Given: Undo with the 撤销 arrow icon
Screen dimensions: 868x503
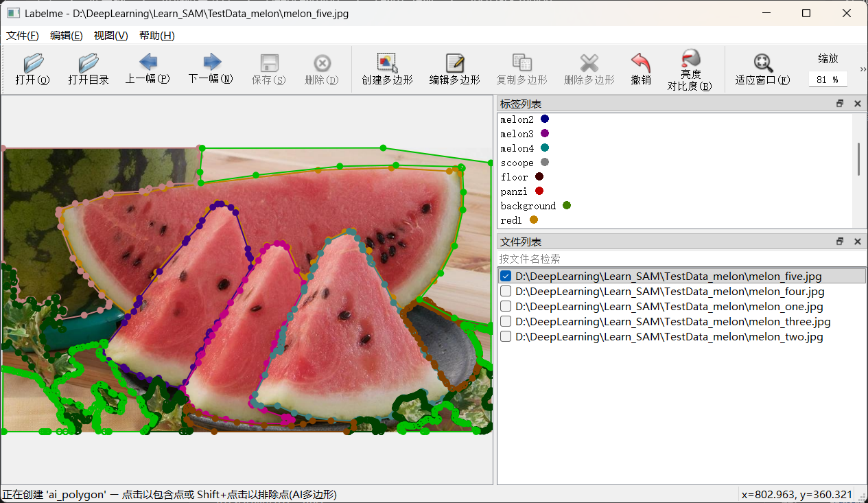Looking at the screenshot, I should (640, 62).
